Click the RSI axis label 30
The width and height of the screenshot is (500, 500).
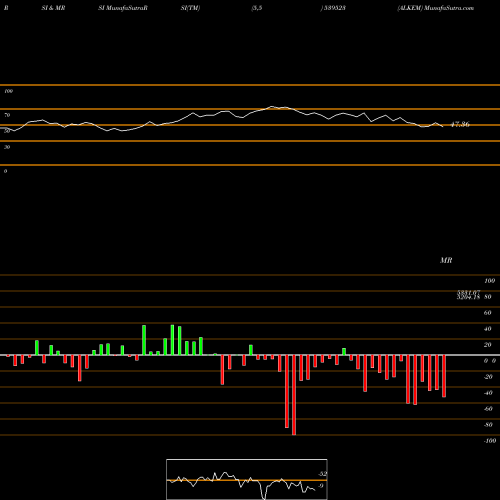pyautogui.click(x=7, y=147)
